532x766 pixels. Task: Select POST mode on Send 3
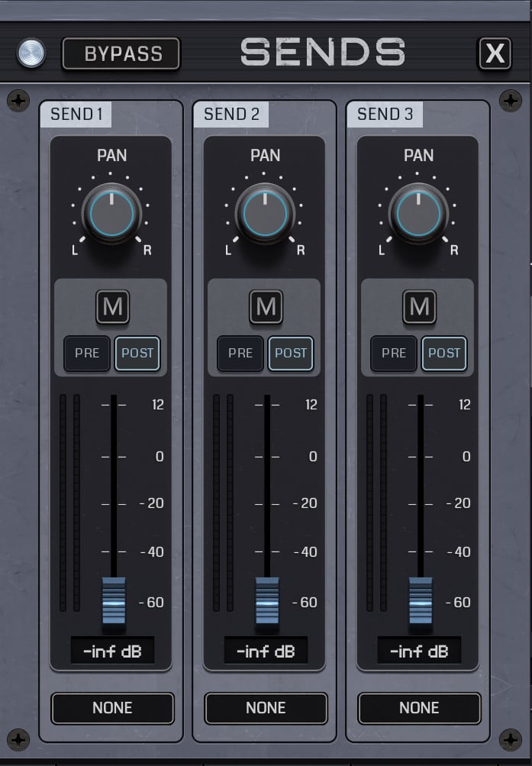444,353
